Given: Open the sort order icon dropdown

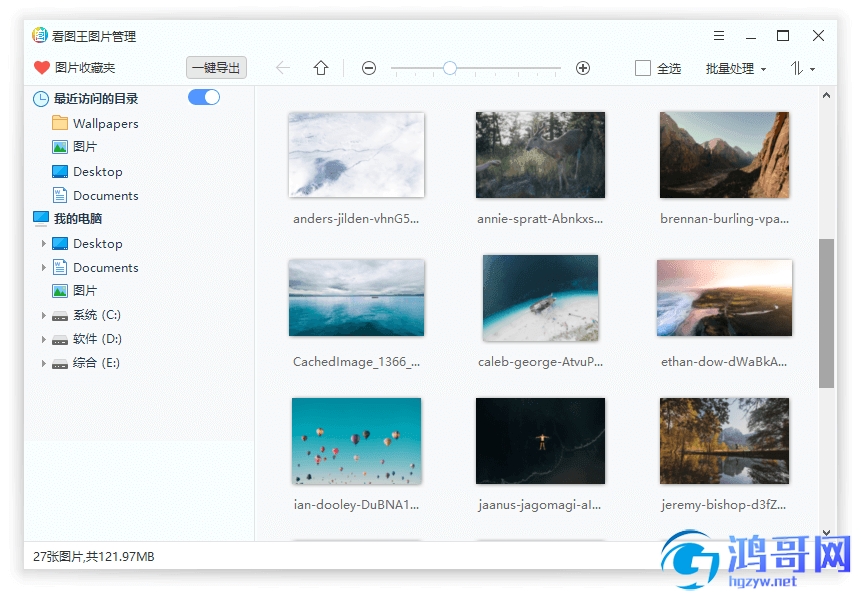Looking at the screenshot, I should [802, 69].
